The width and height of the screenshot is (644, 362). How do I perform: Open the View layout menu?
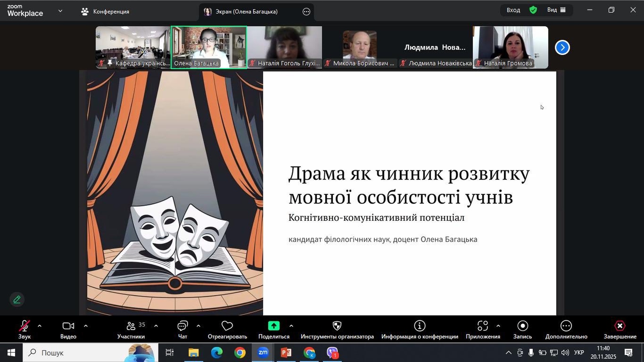556,10
